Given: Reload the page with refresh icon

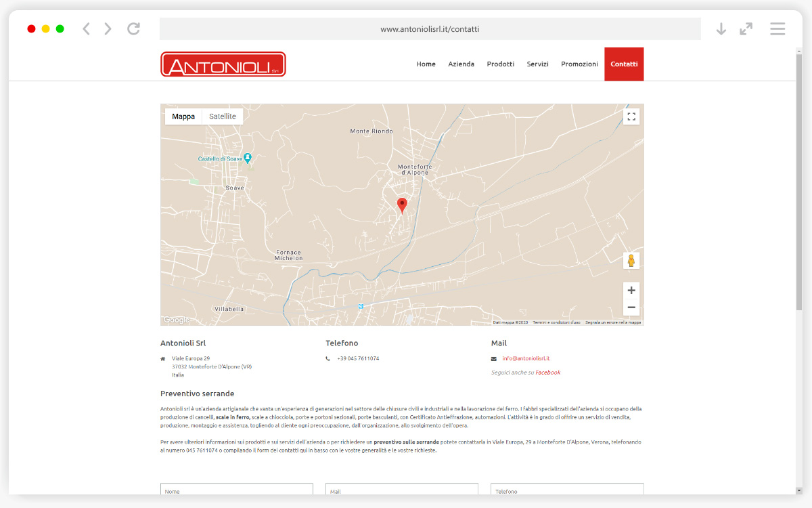Looking at the screenshot, I should point(133,28).
